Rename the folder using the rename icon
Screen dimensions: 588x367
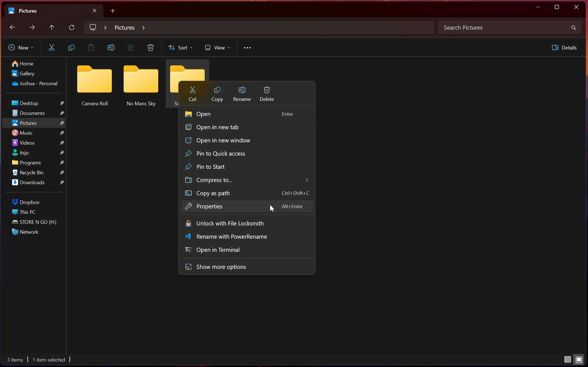click(x=242, y=93)
